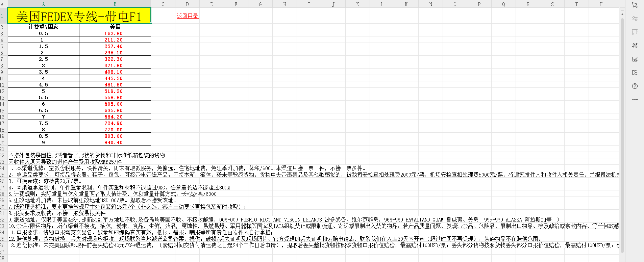Select price cell 211.20
644x262 pixels.
coord(115,40)
